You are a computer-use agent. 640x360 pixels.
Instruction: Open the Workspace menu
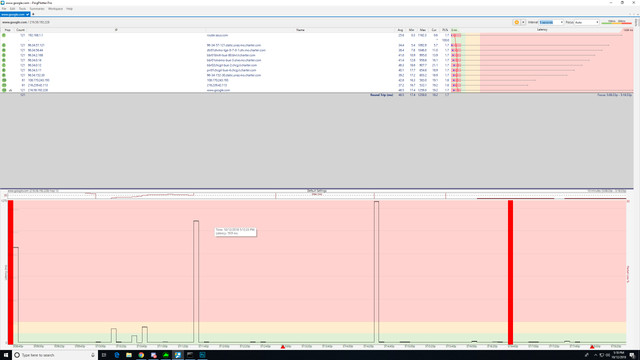(x=56, y=9)
